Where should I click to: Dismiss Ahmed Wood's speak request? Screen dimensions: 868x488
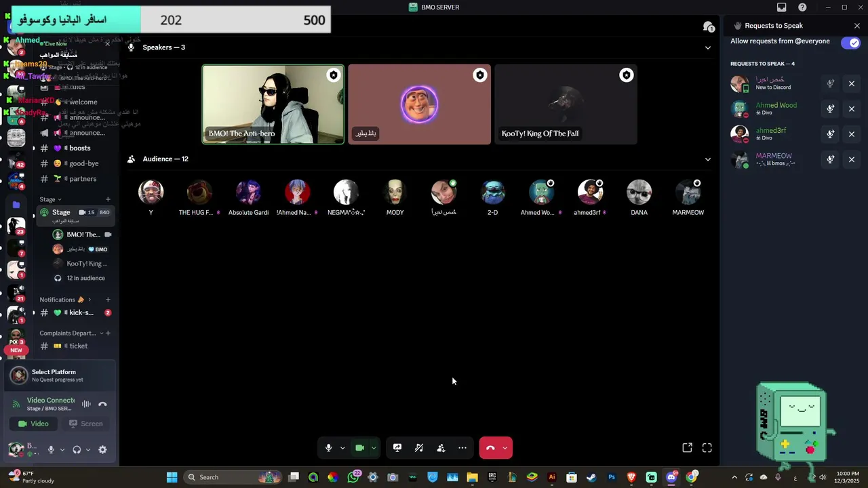coord(852,108)
